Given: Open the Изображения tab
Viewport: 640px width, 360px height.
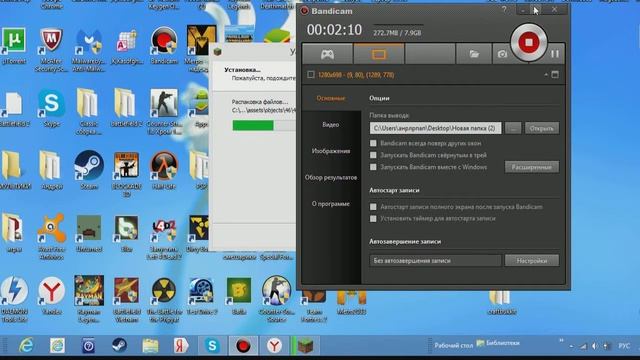Looking at the screenshot, I should [x=331, y=151].
